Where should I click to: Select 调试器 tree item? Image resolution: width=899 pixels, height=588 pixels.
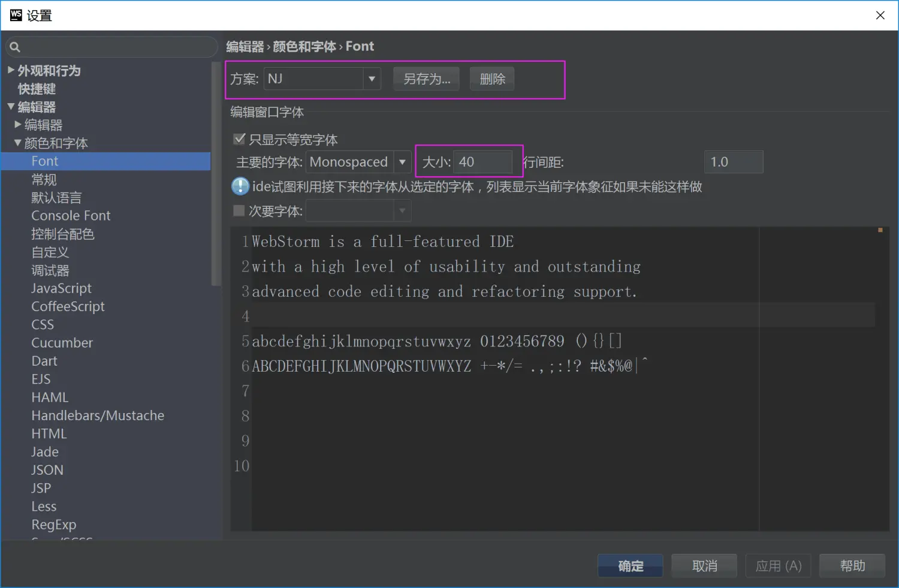[50, 270]
